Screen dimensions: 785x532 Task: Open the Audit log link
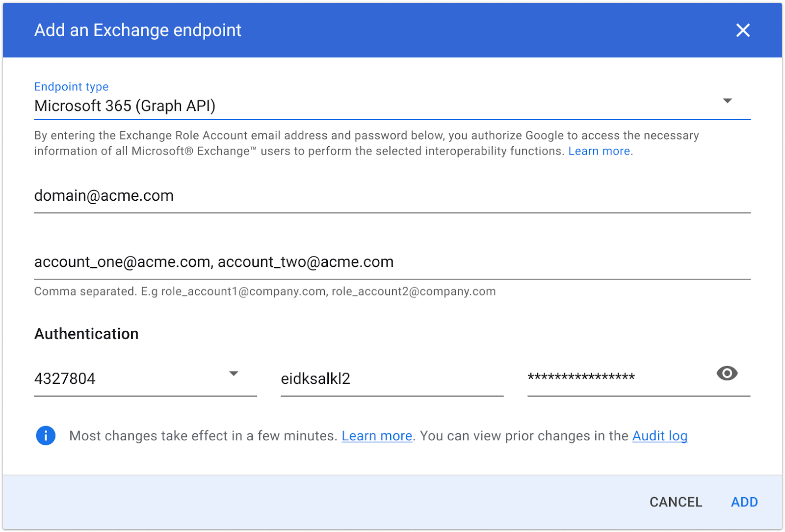660,436
